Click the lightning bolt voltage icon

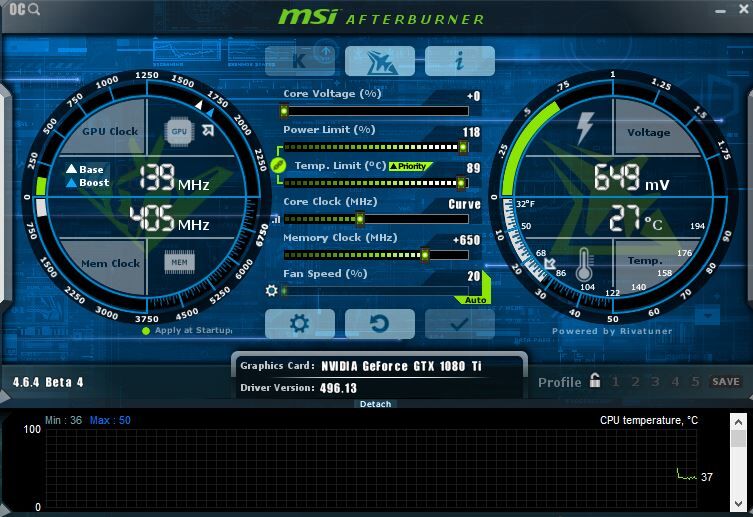[x=585, y=128]
